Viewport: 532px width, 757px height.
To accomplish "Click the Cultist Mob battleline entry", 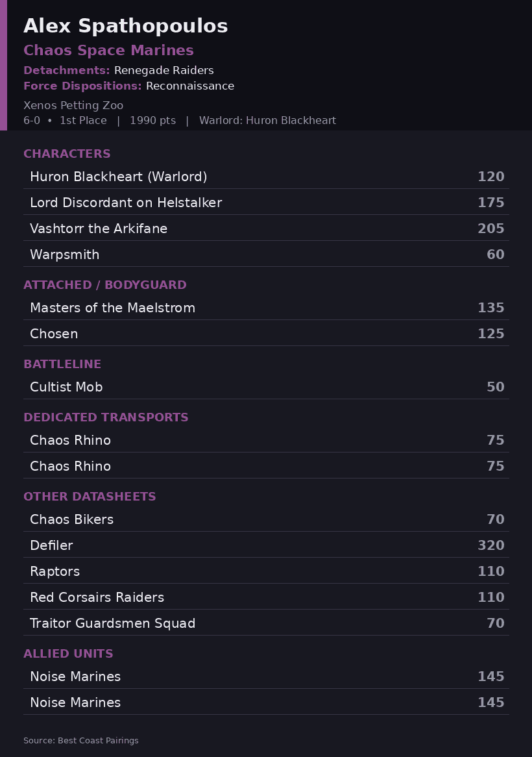I will pos(266,387).
